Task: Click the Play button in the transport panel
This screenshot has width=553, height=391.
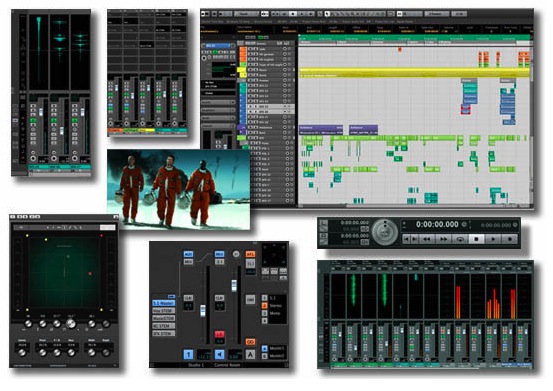Action: [493, 239]
